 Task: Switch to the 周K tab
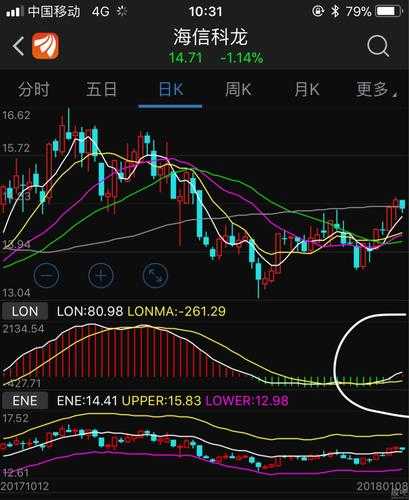(x=238, y=89)
